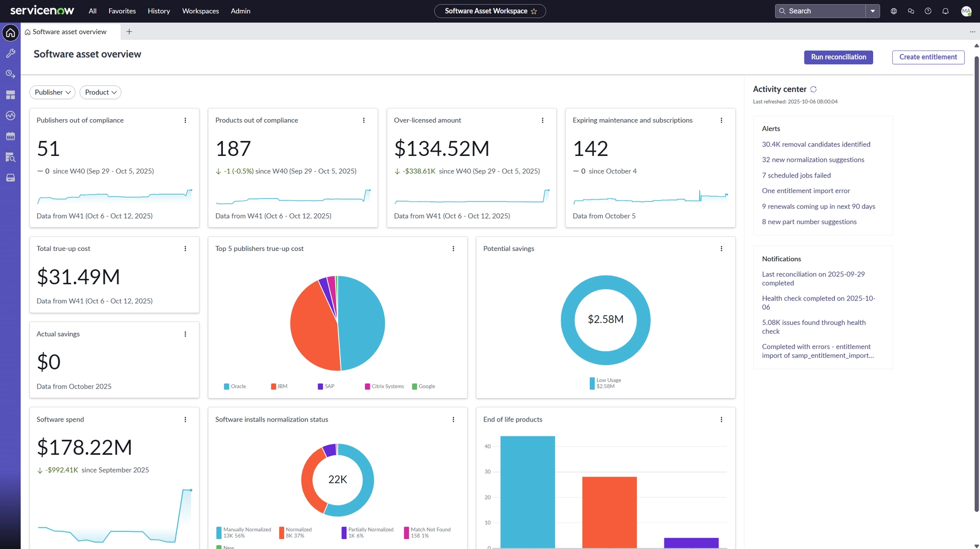Open the analytics pulse icon in sidebar
Screen dimensions: 980x549
(10, 116)
